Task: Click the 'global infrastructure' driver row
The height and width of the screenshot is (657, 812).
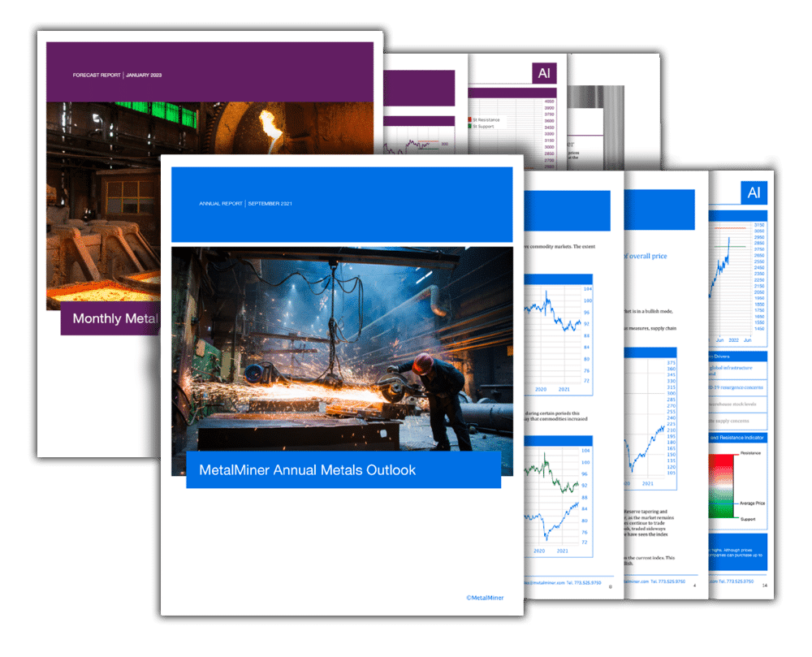Action: tap(737, 370)
